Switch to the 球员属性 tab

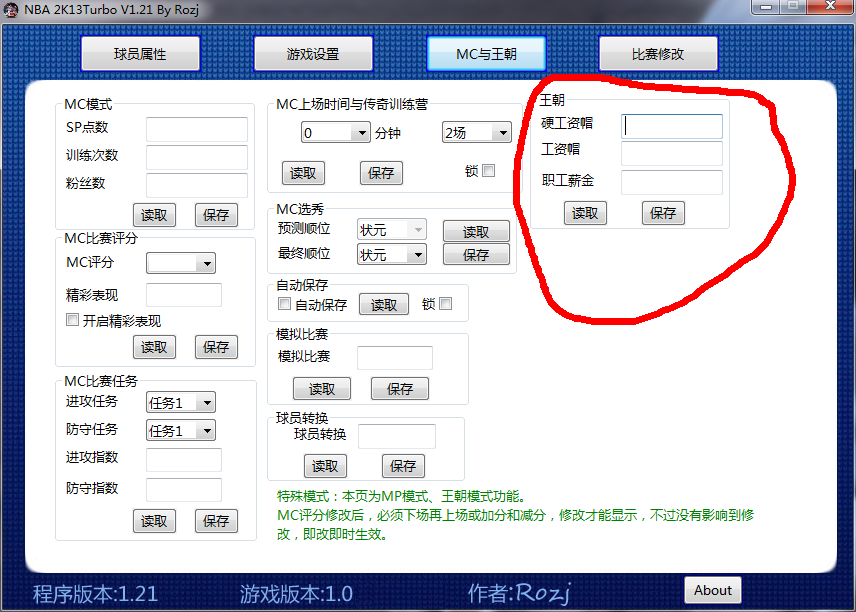140,54
